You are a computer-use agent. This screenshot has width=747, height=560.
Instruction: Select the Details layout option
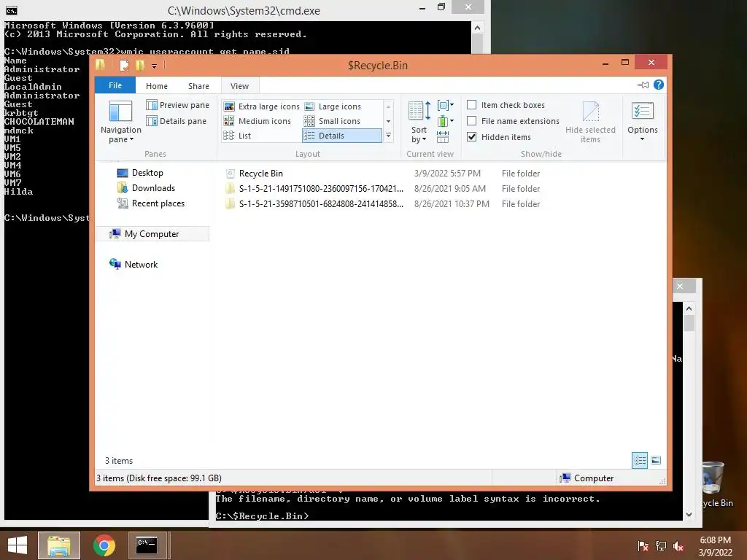(x=341, y=135)
